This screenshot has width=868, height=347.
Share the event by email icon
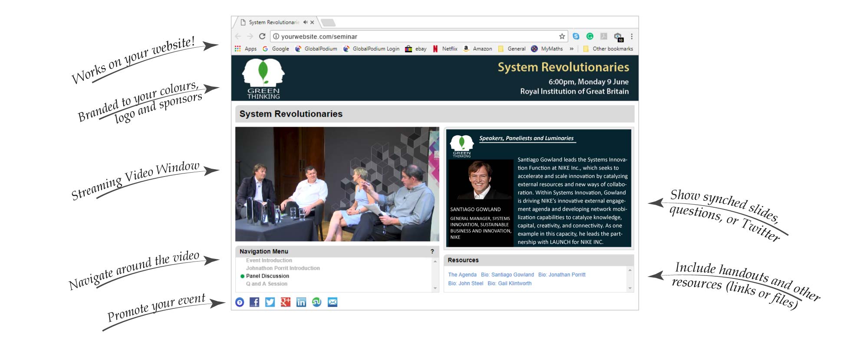click(332, 302)
